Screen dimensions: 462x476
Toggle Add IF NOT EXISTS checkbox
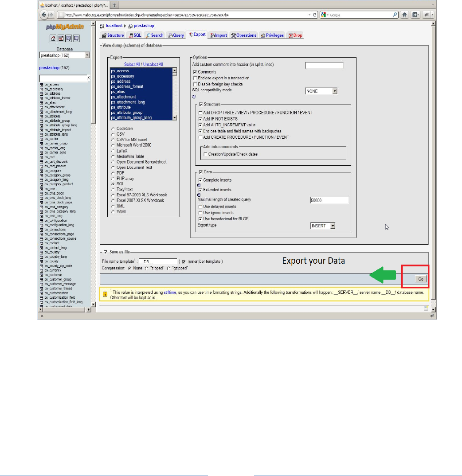[200, 119]
